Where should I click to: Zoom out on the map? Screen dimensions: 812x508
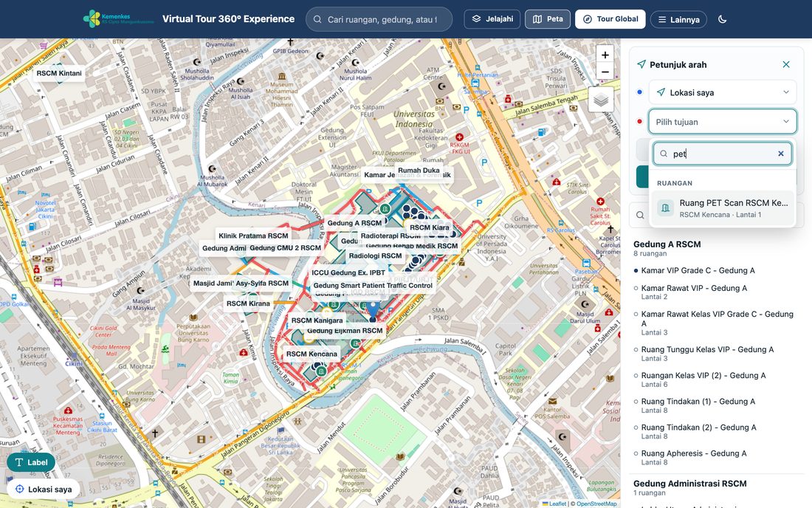[605, 72]
